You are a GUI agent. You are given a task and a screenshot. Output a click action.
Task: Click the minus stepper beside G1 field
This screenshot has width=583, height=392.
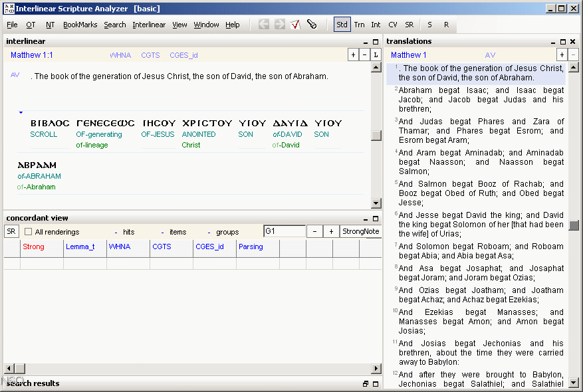tap(314, 231)
